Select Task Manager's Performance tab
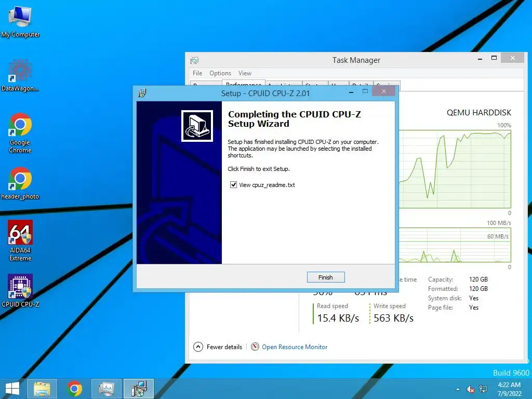This screenshot has width=532, height=399. tap(243, 84)
